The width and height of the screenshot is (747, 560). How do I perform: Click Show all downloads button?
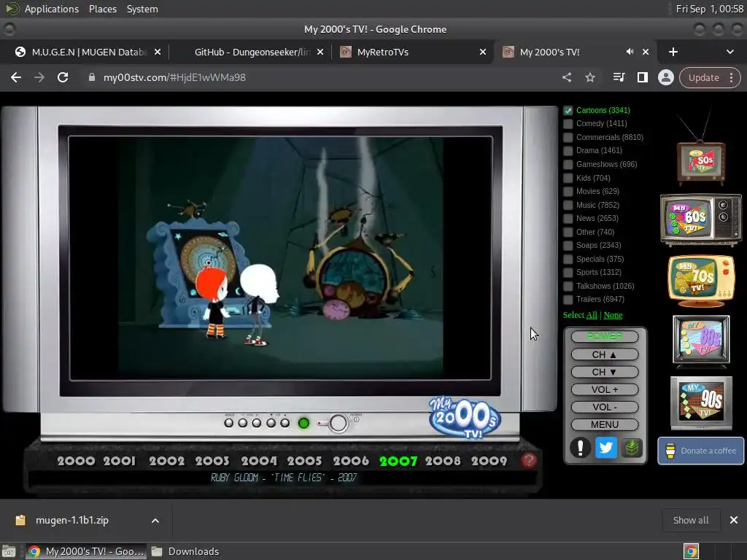[690, 520]
